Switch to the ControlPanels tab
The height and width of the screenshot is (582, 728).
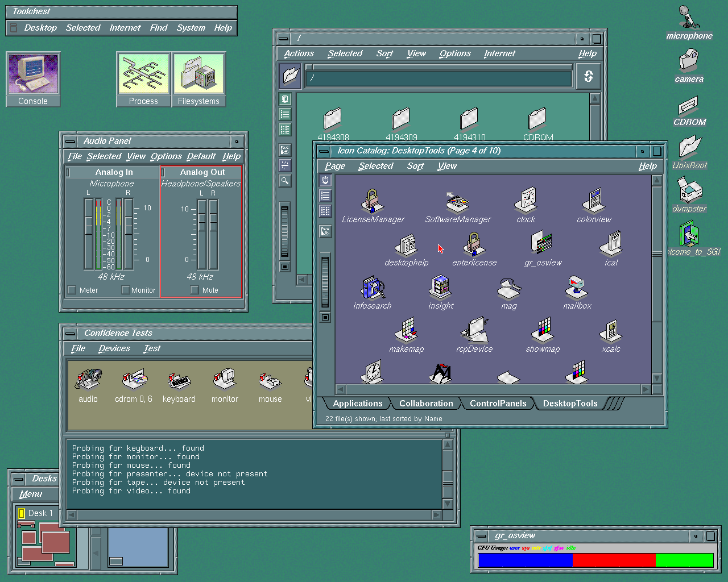[x=498, y=404]
